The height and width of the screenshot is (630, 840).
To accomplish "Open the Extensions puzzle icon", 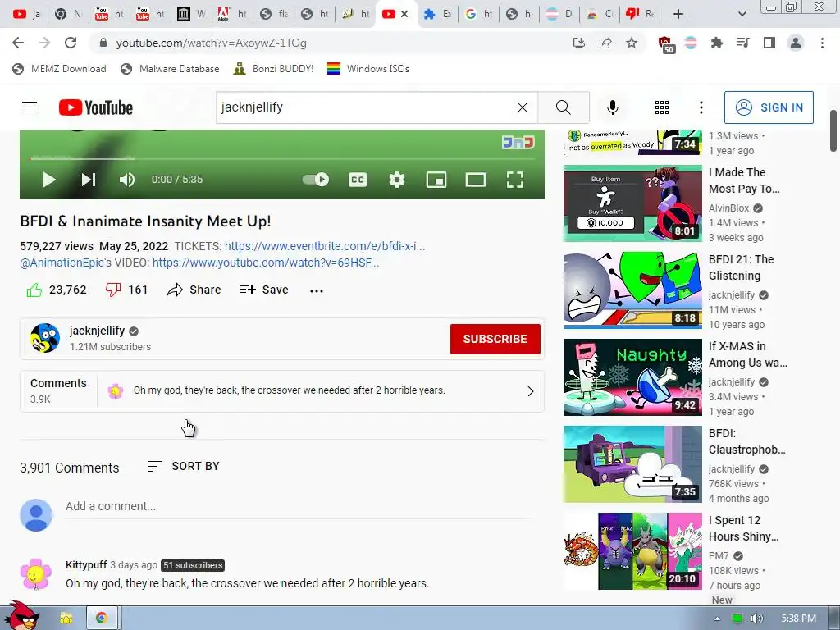I will click(716, 43).
